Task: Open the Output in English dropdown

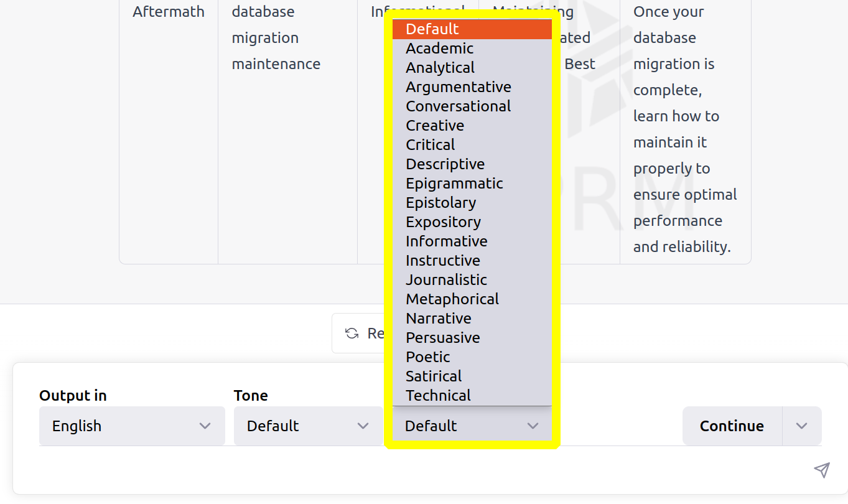Action: pos(131,426)
